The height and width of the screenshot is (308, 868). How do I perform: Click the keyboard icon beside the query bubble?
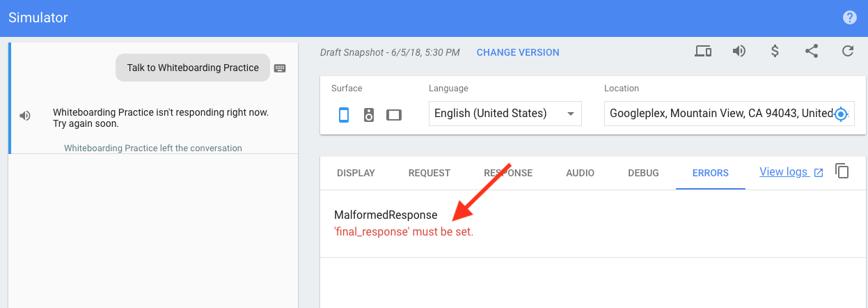pyautogui.click(x=280, y=68)
